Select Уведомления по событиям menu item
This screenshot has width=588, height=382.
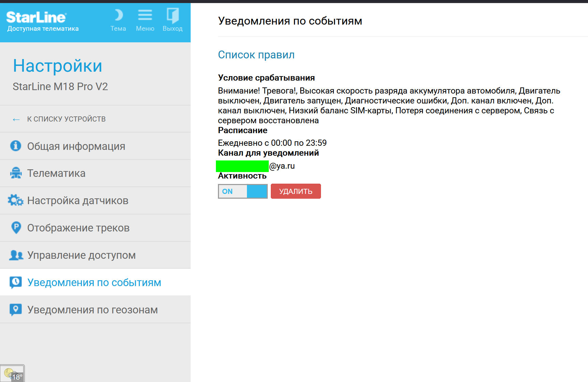pyautogui.click(x=95, y=282)
